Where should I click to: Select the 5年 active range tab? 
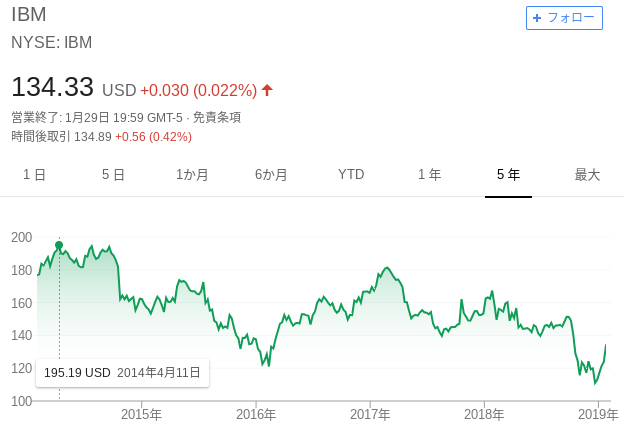(508, 174)
